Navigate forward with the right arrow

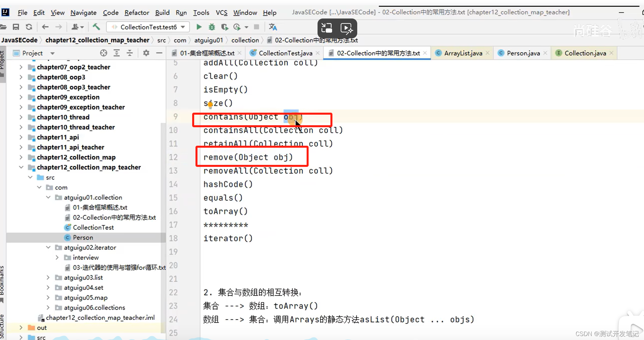click(x=59, y=27)
